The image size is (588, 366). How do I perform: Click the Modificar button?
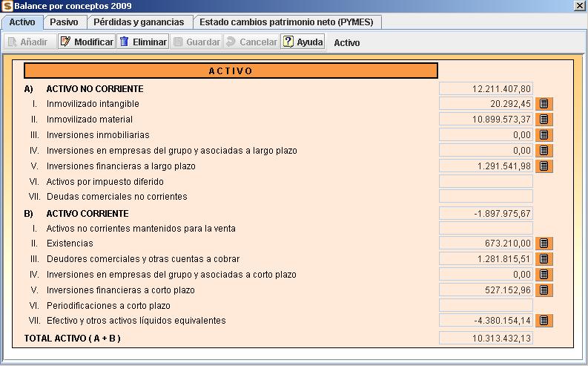point(87,42)
